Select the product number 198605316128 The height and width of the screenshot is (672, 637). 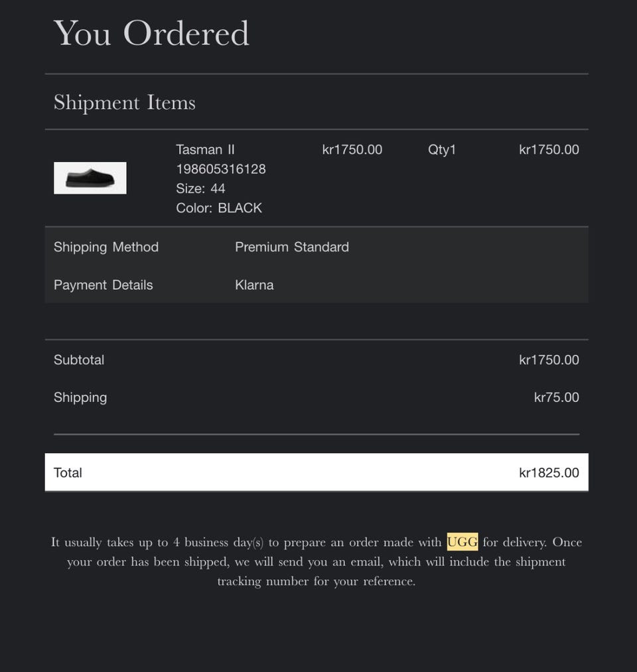coord(220,169)
